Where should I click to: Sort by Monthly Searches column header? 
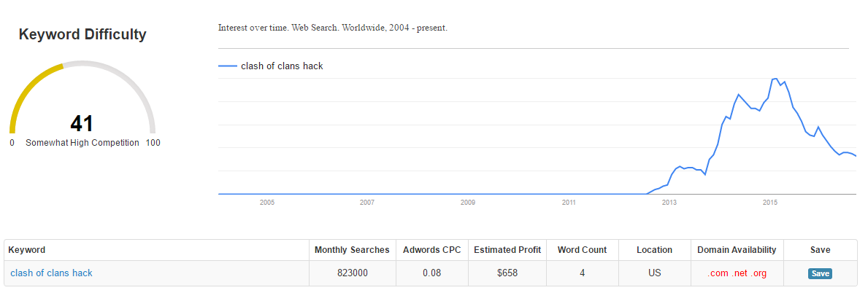pyautogui.click(x=352, y=250)
